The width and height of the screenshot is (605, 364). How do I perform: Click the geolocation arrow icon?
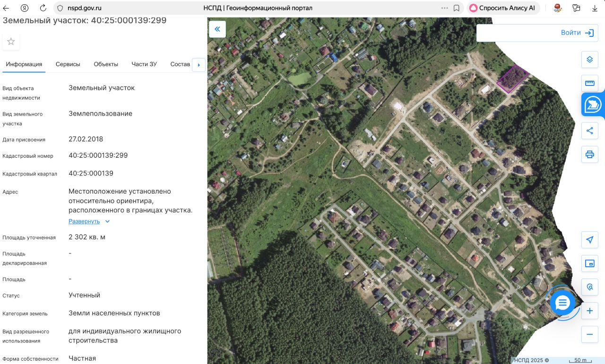click(589, 240)
